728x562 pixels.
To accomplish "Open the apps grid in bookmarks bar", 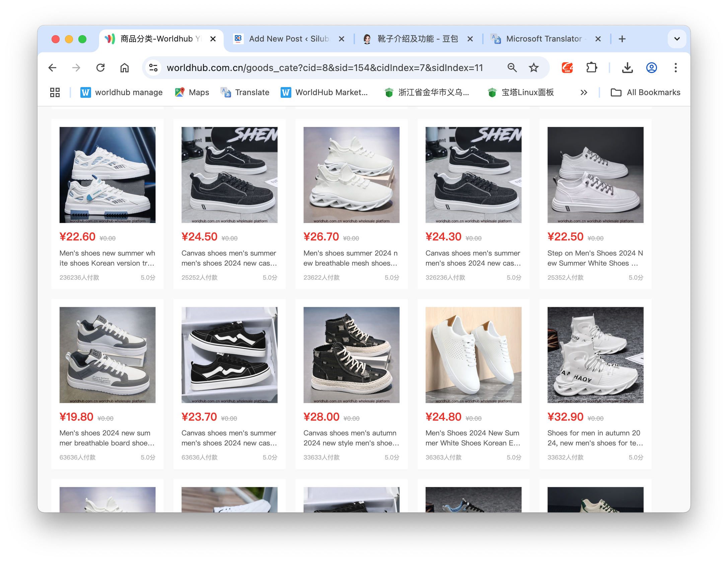I will point(55,92).
